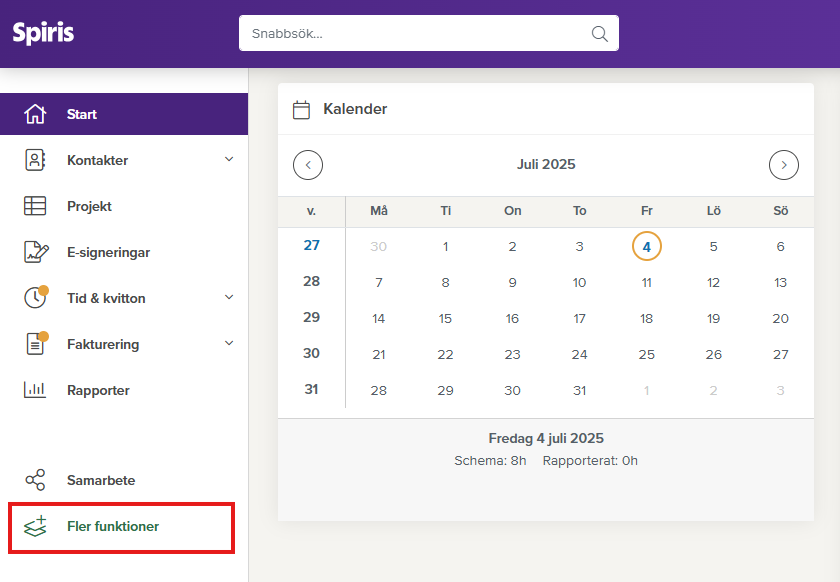840x582 pixels.
Task: Open the Projekt menu item
Action: [x=89, y=206]
